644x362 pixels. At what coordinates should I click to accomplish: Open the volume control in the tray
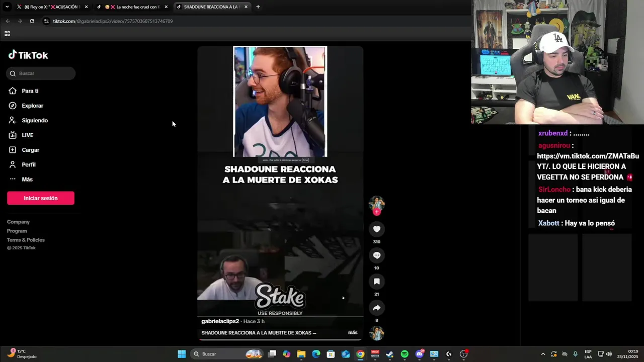[609, 354]
